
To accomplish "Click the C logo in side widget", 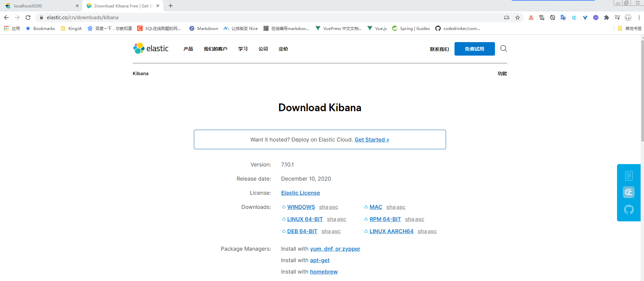I will point(629,192).
